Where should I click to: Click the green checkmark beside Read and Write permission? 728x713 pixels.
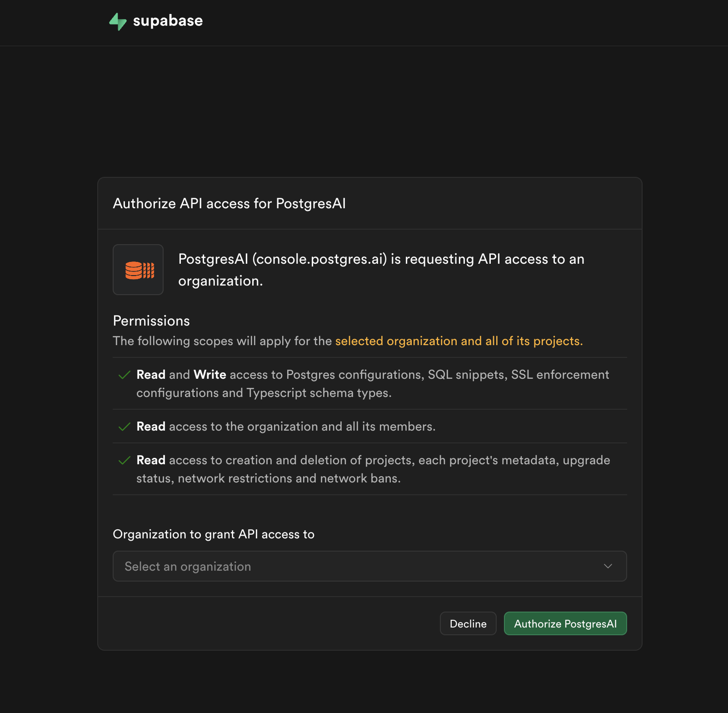point(124,375)
